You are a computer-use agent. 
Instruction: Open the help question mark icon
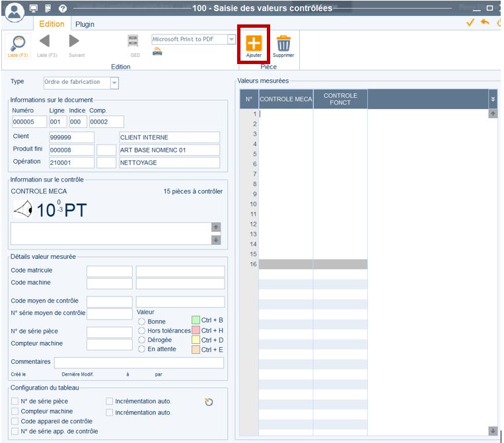(x=63, y=9)
